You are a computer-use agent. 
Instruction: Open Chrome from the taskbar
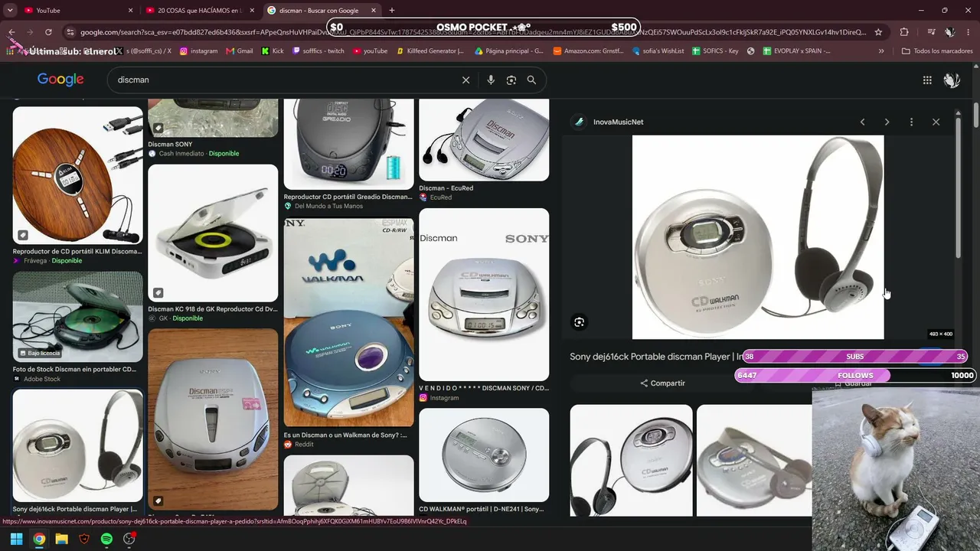[x=39, y=539]
